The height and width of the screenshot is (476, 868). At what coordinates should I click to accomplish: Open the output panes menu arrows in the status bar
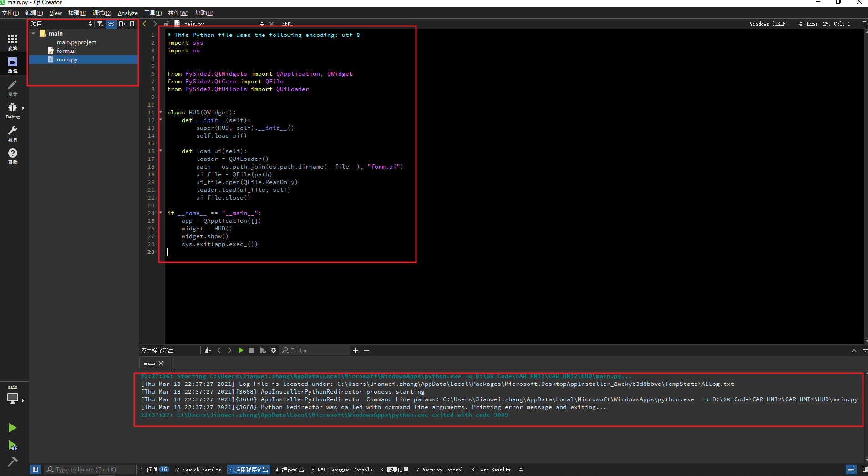[x=521, y=470]
